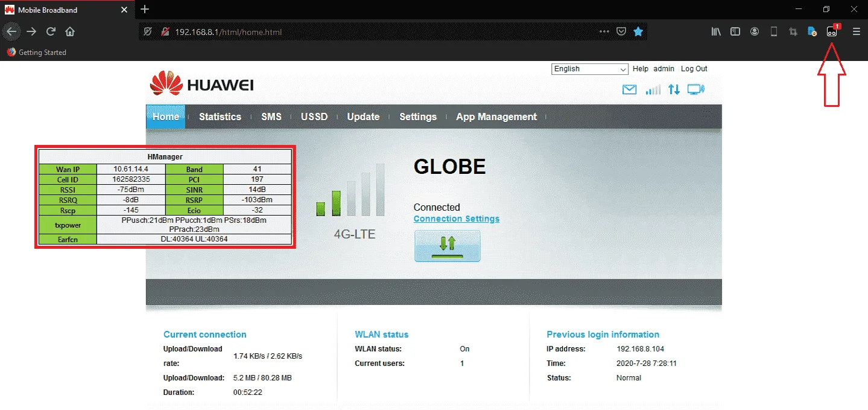Click the RSRP value -103dBm
This screenshot has width=868, height=410.
tap(258, 200)
